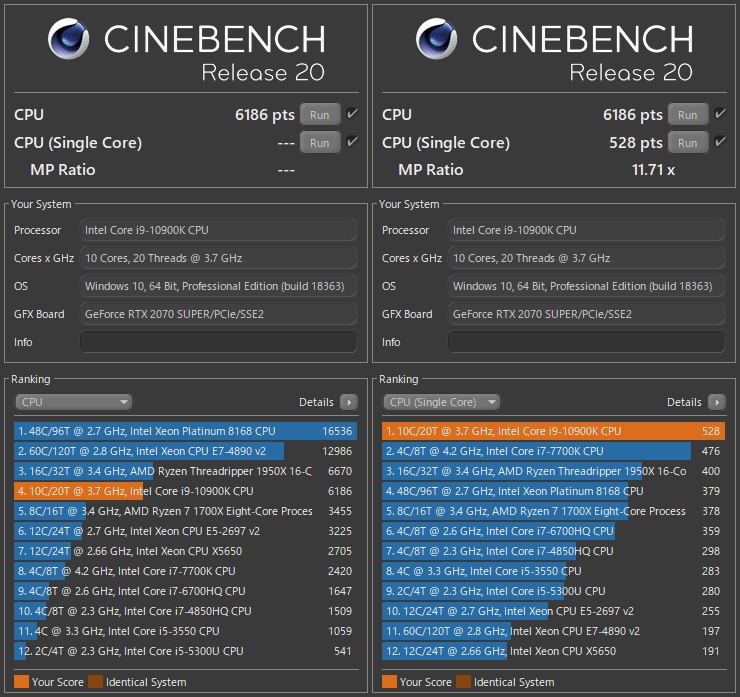740x697 pixels.
Task: Expand ranking Details arrow in left window
Action: point(349,402)
